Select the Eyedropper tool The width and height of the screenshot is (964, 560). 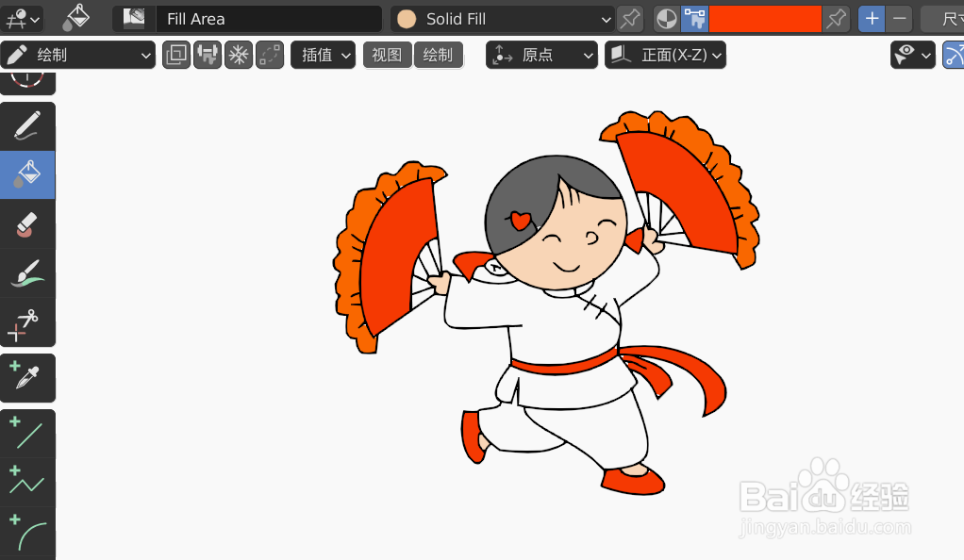coord(27,378)
